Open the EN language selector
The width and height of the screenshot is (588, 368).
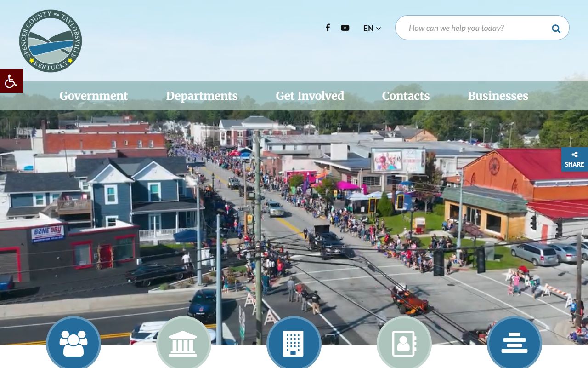pos(368,29)
